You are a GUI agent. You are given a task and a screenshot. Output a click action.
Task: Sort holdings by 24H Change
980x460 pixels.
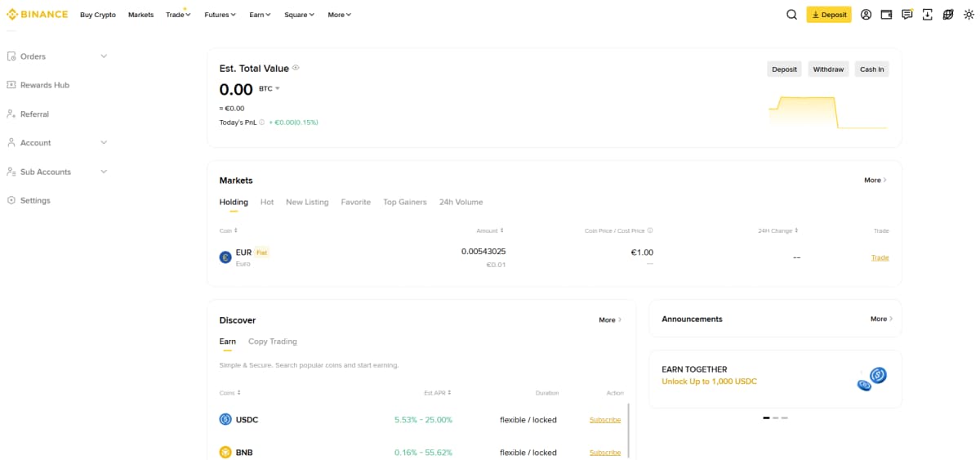[777, 231]
